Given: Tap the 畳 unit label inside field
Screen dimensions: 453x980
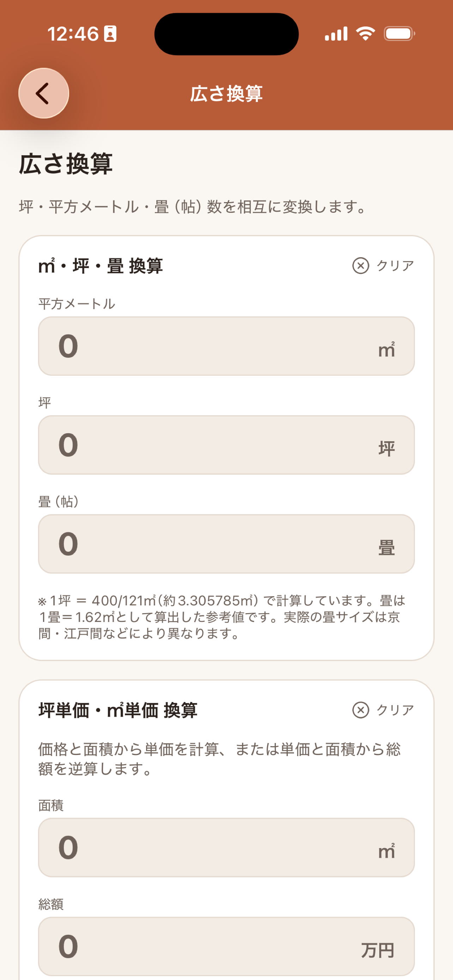Looking at the screenshot, I should coord(386,548).
